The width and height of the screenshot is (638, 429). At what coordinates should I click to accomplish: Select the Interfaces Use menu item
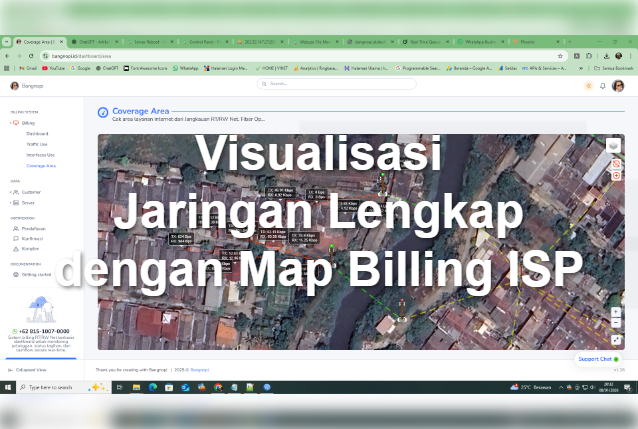[43, 155]
